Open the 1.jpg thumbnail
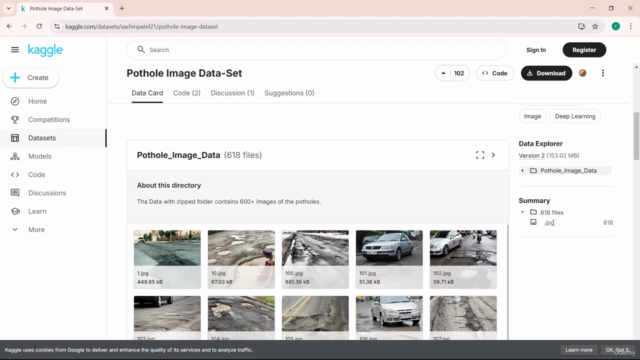 click(167, 259)
